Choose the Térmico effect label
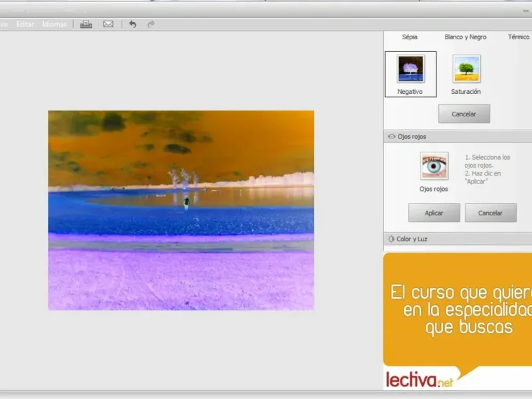The width and height of the screenshot is (532, 399). pos(519,37)
